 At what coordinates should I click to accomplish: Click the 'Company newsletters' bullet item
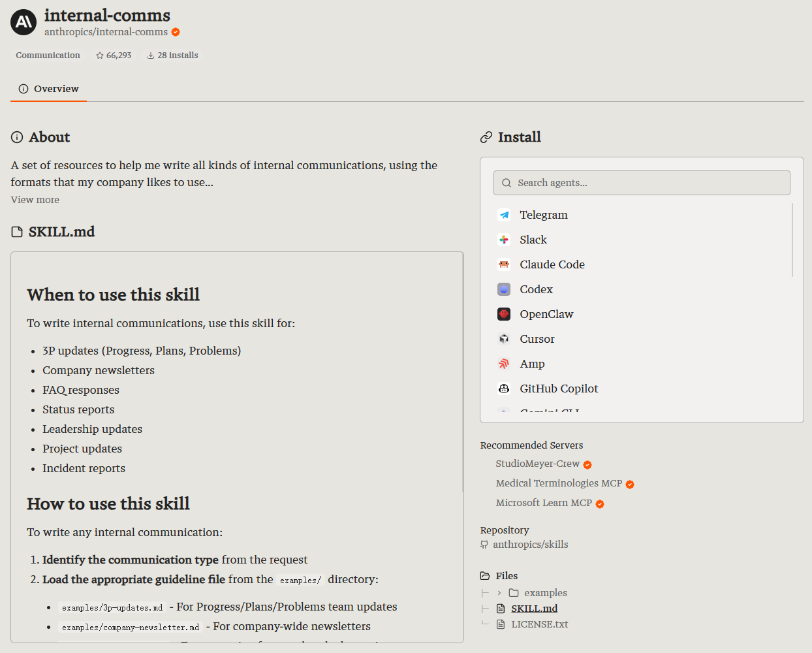99,370
